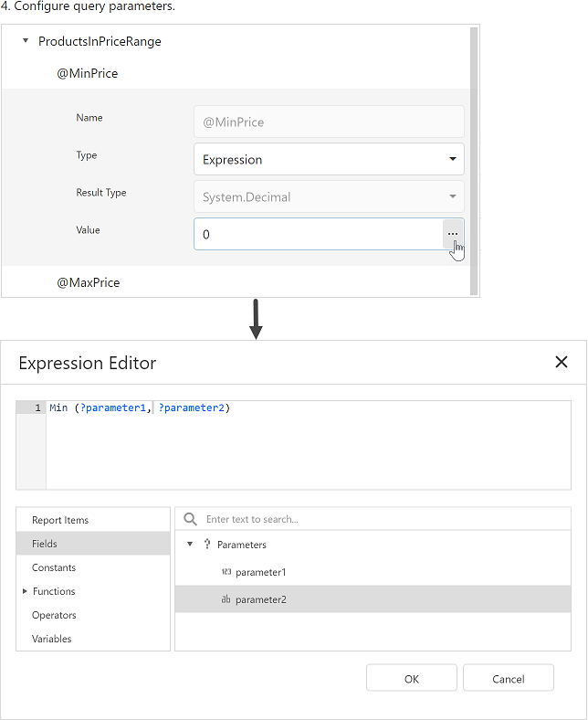Click the ellipsis button in Value field

[452, 234]
